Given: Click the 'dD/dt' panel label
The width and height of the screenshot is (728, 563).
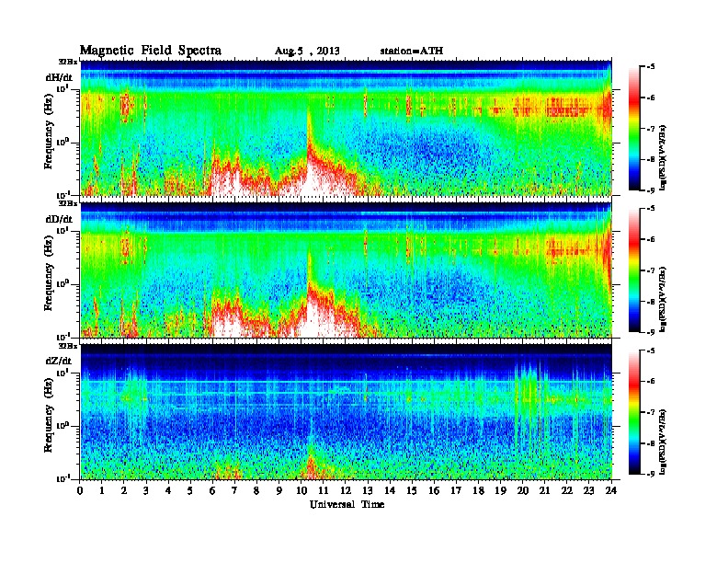Looking at the screenshot, I should coord(59,219).
